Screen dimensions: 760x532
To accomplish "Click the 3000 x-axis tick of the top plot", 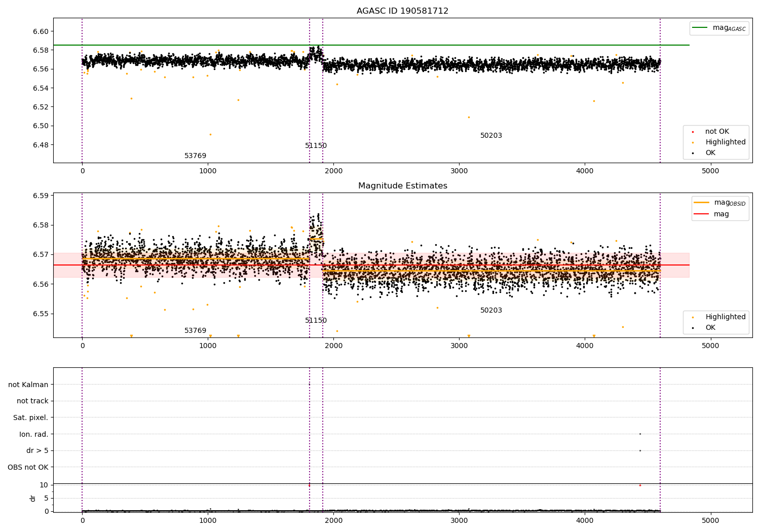I will pos(459,171).
